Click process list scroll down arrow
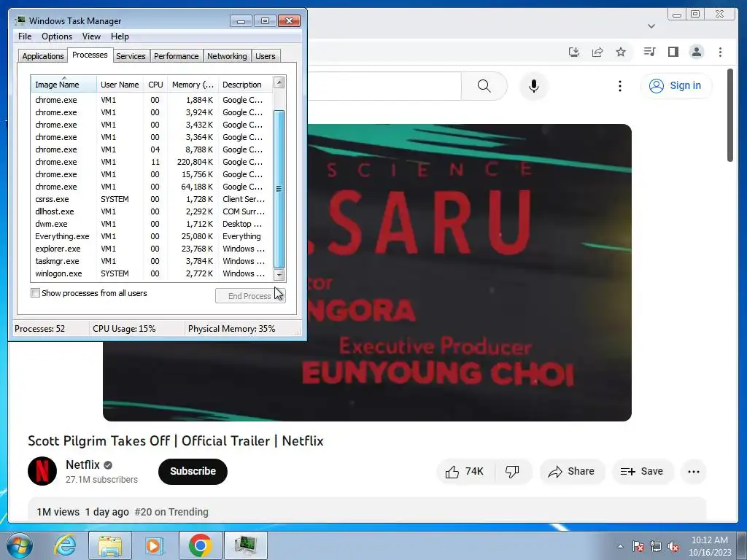The height and width of the screenshot is (560, 747). [279, 275]
